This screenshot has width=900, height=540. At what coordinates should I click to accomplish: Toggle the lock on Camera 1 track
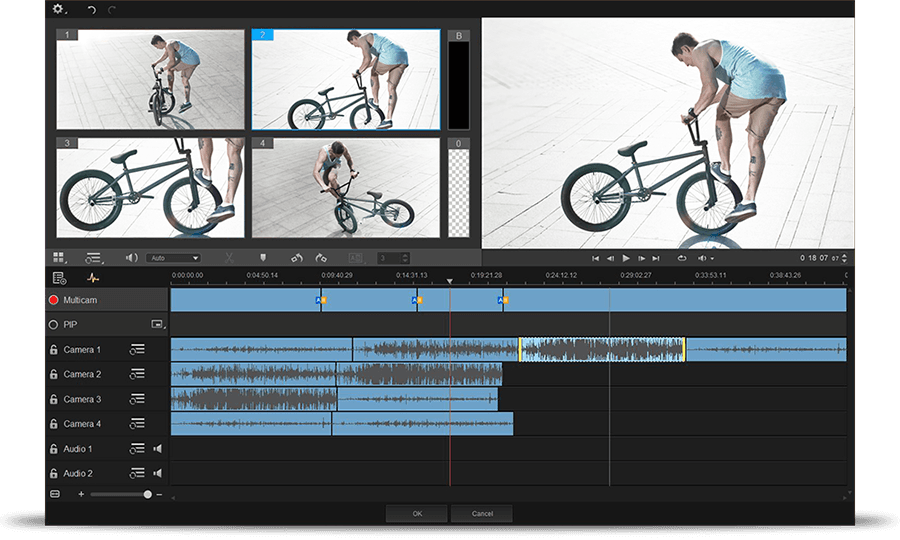[x=54, y=349]
